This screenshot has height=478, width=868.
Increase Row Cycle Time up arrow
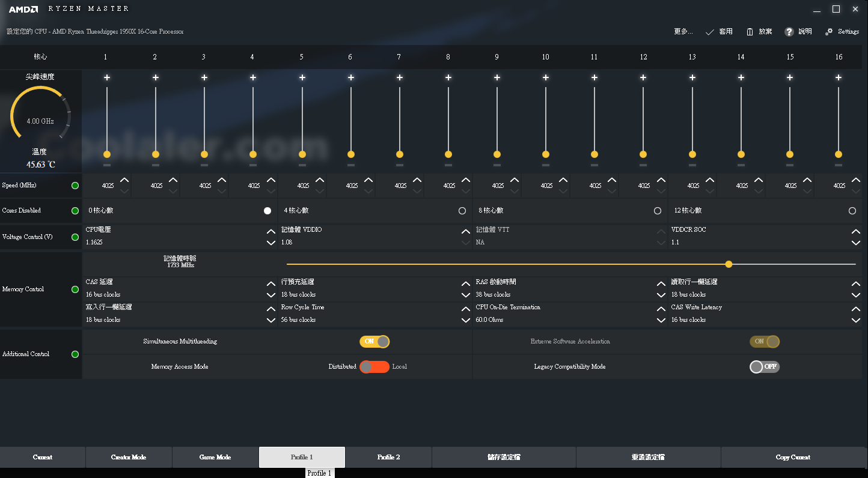click(x=466, y=309)
